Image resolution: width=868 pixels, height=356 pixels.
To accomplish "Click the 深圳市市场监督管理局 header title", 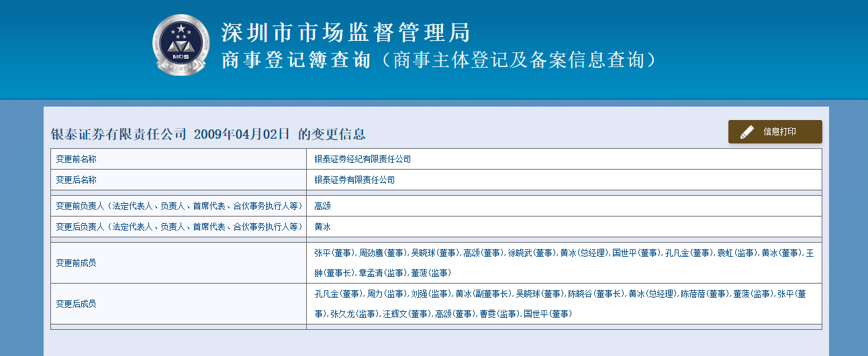I will [346, 32].
